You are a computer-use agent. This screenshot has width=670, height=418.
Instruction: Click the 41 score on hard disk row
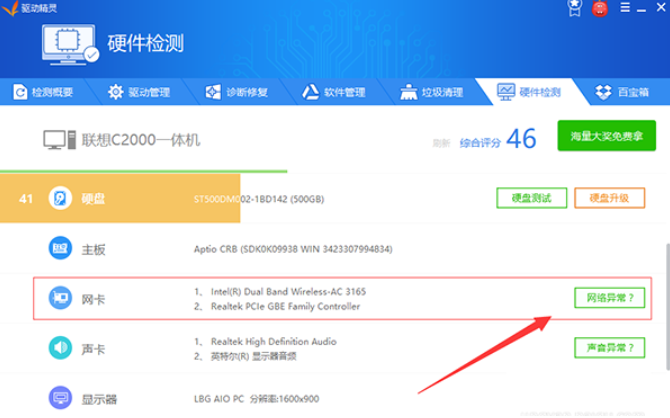coord(26,199)
